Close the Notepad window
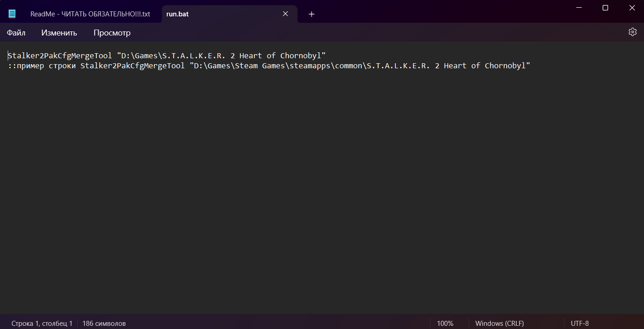Image resolution: width=644 pixels, height=329 pixels. (632, 8)
